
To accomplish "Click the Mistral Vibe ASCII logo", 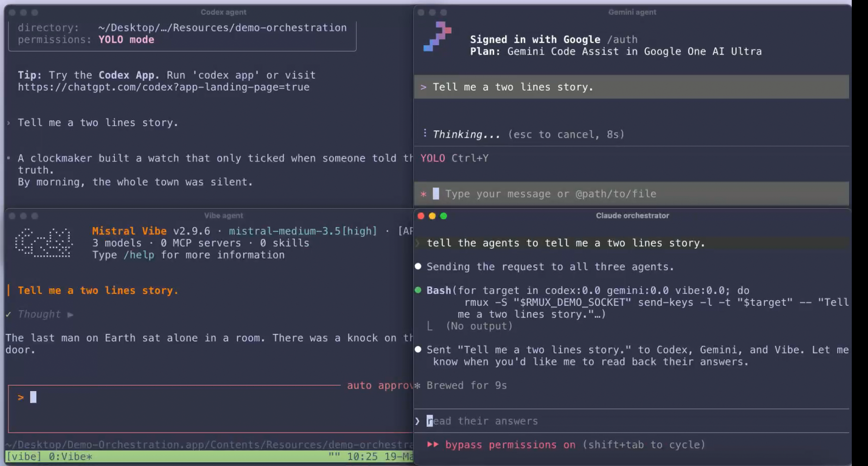I will [x=44, y=243].
